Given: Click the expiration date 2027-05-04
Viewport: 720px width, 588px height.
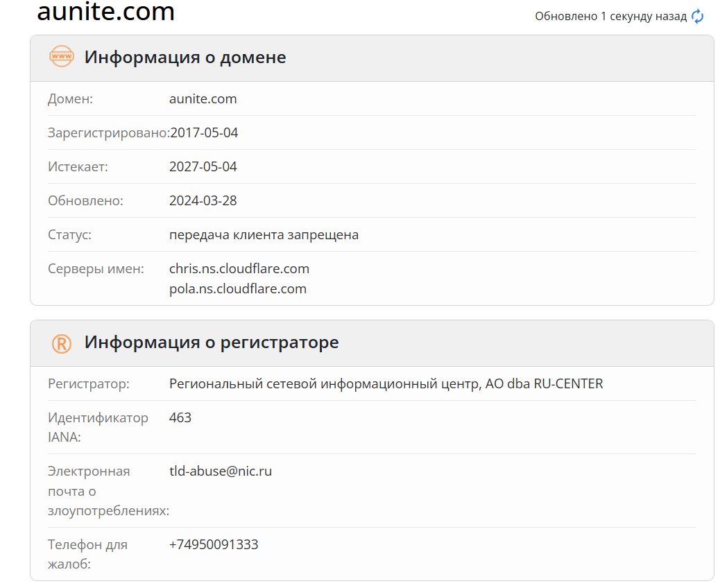Looking at the screenshot, I should 203,166.
